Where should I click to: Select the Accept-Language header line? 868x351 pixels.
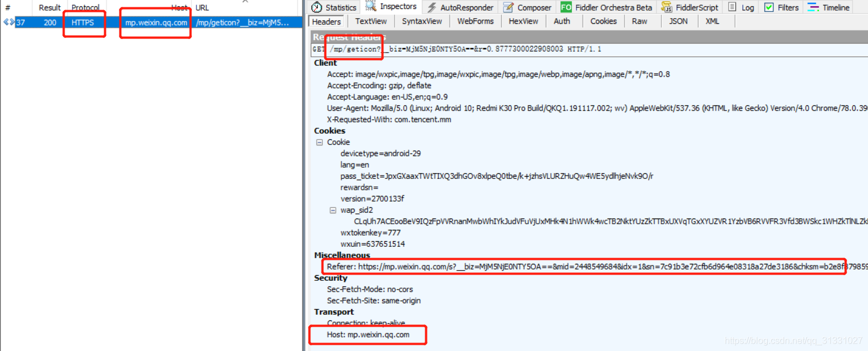[x=387, y=97]
